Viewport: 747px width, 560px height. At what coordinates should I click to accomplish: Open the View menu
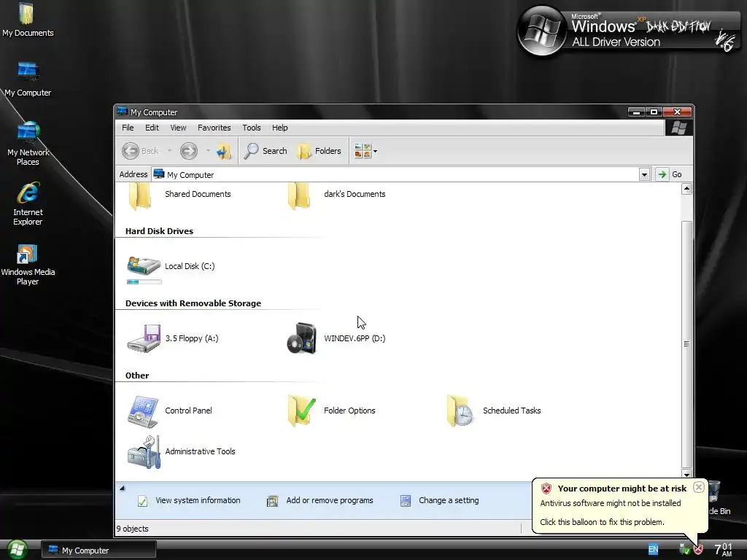point(178,128)
